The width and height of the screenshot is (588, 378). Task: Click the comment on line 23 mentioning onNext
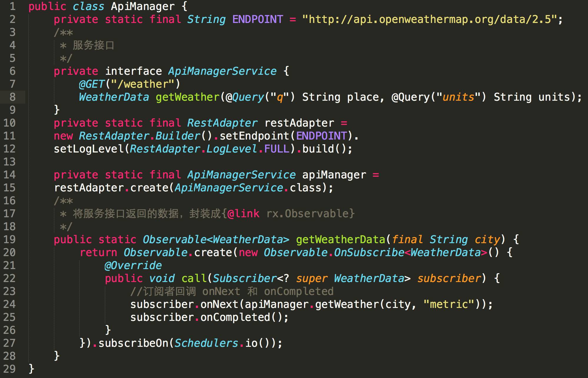coord(232,291)
